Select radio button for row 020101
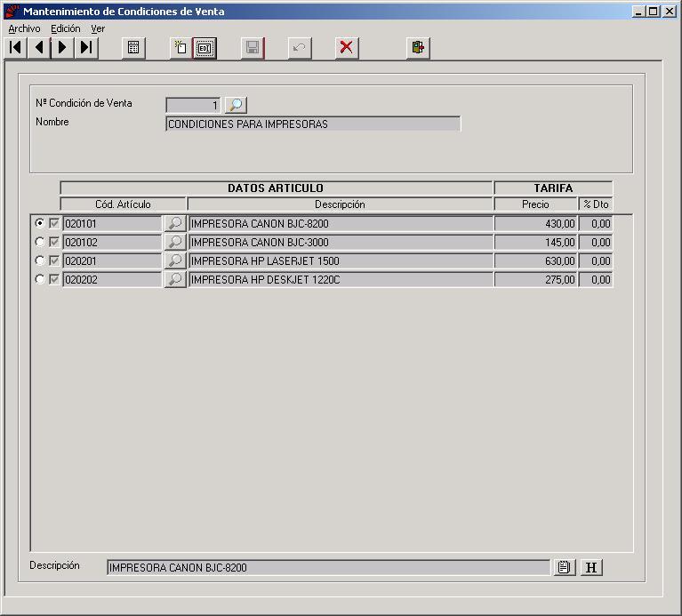The image size is (682, 616). 40,223
